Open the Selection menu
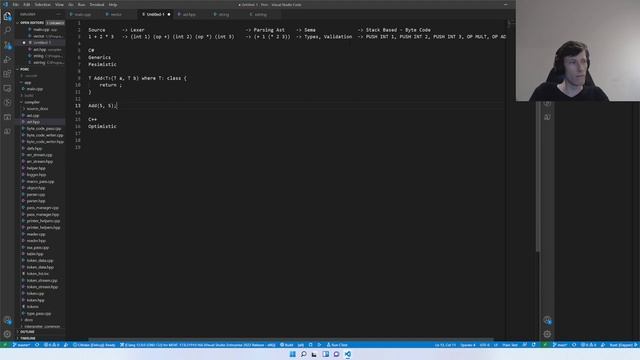The height and width of the screenshot is (360, 640). [x=42, y=4]
